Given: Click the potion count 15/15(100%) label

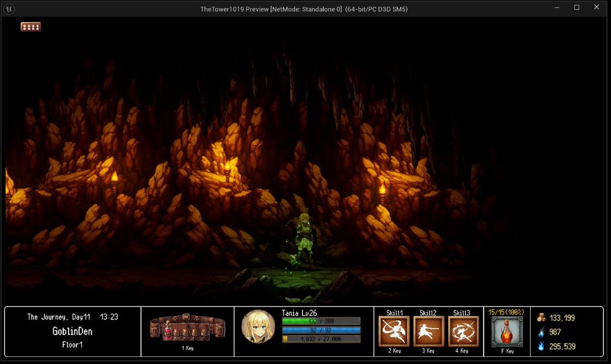Looking at the screenshot, I should tap(506, 312).
